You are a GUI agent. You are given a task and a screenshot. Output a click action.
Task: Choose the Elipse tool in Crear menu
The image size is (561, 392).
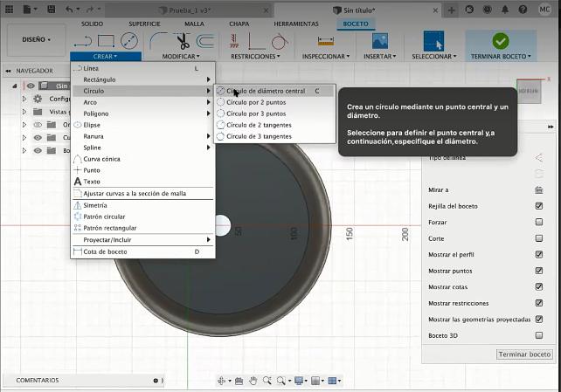[x=91, y=125]
